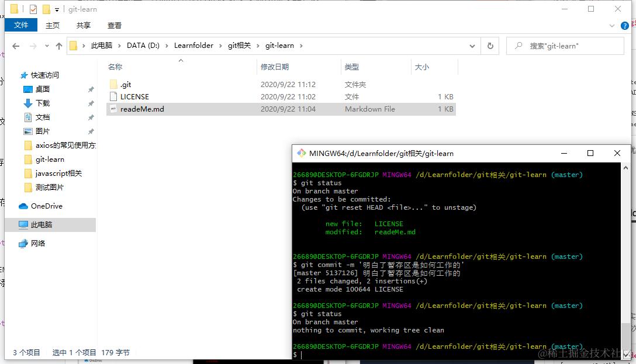Open quick access toolbar customize dropdown

pyautogui.click(x=57, y=9)
